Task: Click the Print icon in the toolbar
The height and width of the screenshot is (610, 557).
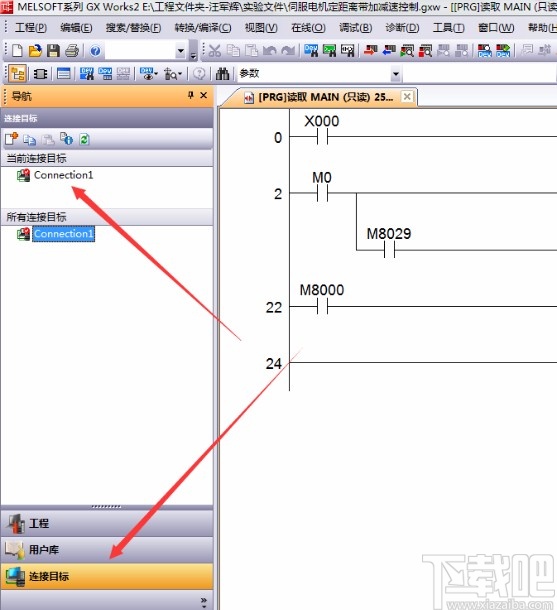Action: (72, 51)
